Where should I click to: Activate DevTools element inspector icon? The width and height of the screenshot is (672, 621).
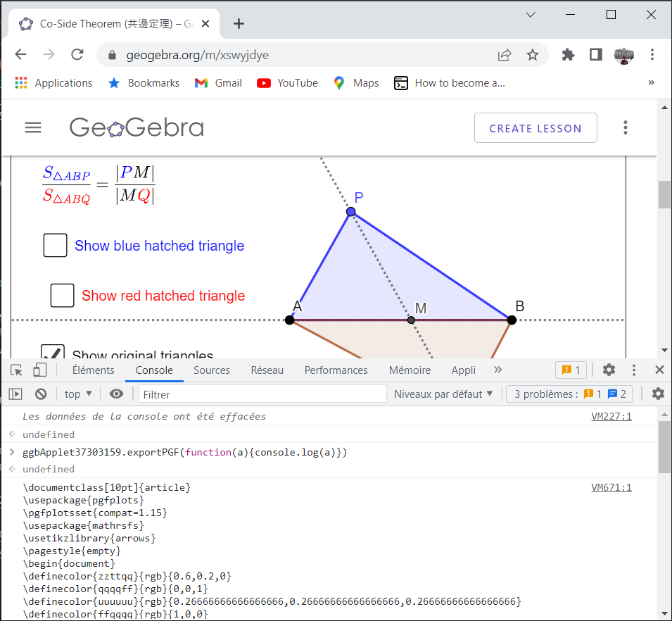click(x=17, y=370)
